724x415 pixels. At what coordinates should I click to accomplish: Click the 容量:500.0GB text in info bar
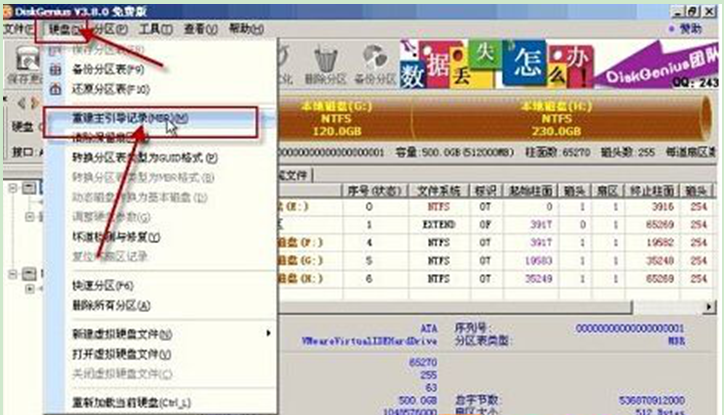455,152
